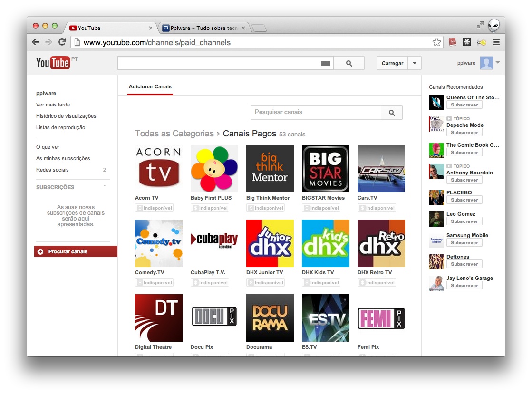532x394 pixels.
Task: Open the Acorn TV channel thumbnail
Action: pyautogui.click(x=158, y=169)
